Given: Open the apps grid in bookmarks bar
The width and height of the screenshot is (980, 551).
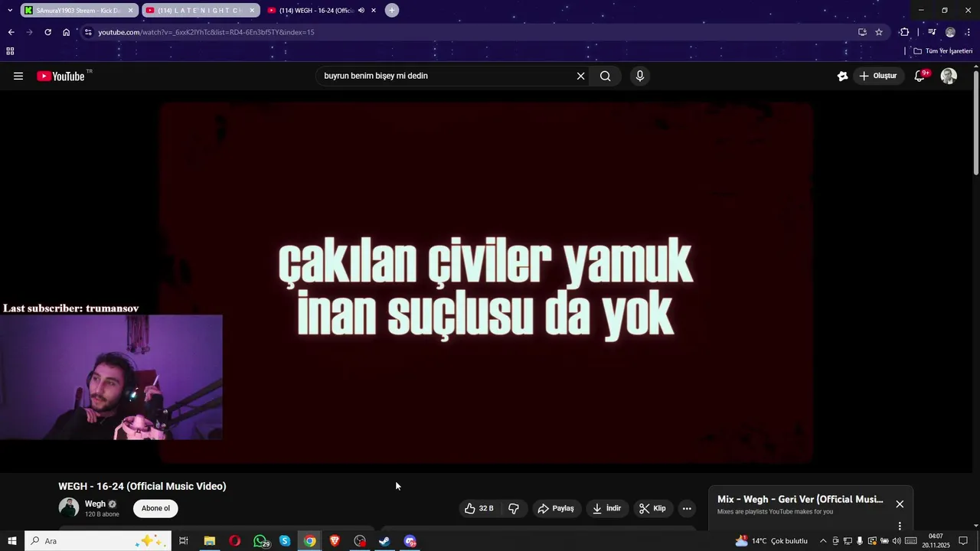Looking at the screenshot, I should pyautogui.click(x=10, y=51).
